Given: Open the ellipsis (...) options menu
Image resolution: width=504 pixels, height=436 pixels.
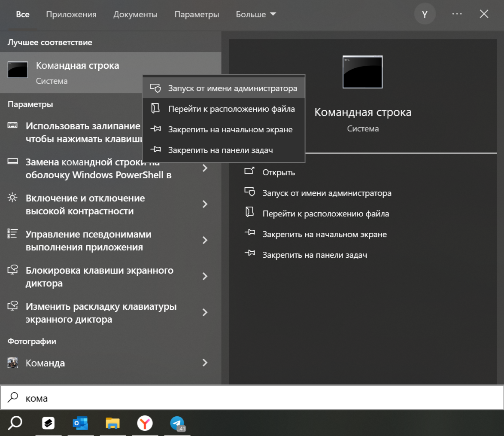Looking at the screenshot, I should tap(457, 14).
